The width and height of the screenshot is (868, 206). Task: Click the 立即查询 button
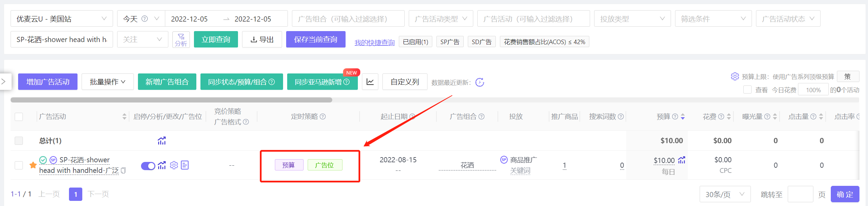(x=216, y=40)
